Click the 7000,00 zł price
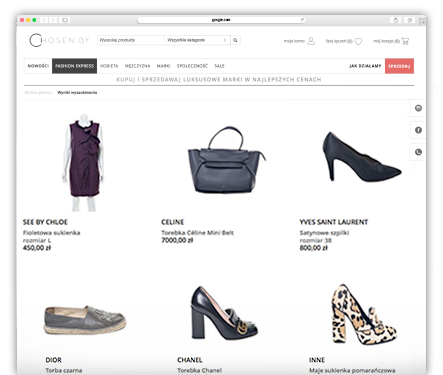 pyautogui.click(x=177, y=240)
